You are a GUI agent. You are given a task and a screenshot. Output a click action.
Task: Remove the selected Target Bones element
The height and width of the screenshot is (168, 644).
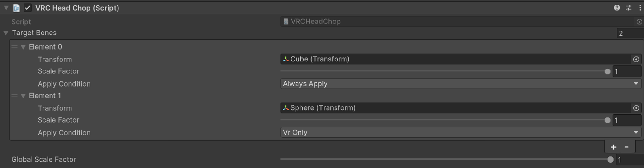627,147
